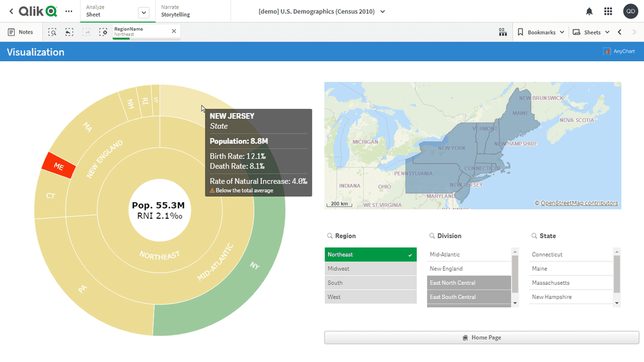Click the Region filter search icon

click(x=330, y=236)
